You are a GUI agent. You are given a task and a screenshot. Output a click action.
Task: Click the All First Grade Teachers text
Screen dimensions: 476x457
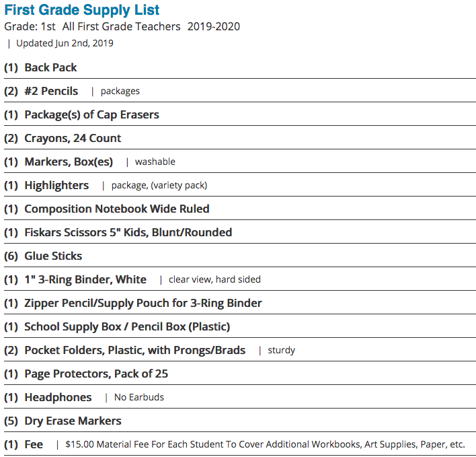click(x=122, y=27)
